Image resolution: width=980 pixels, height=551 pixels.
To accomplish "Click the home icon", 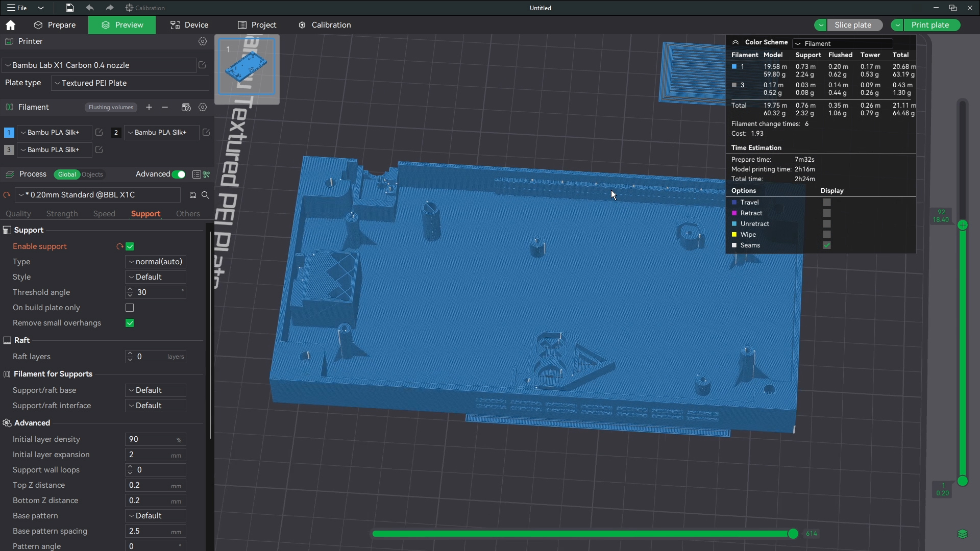I will tap(10, 25).
